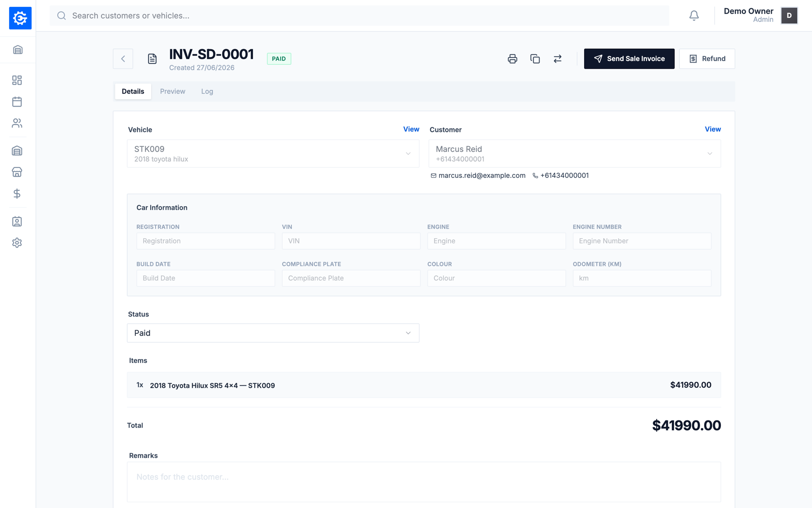
Task: View the customer details link
Action: click(x=713, y=129)
